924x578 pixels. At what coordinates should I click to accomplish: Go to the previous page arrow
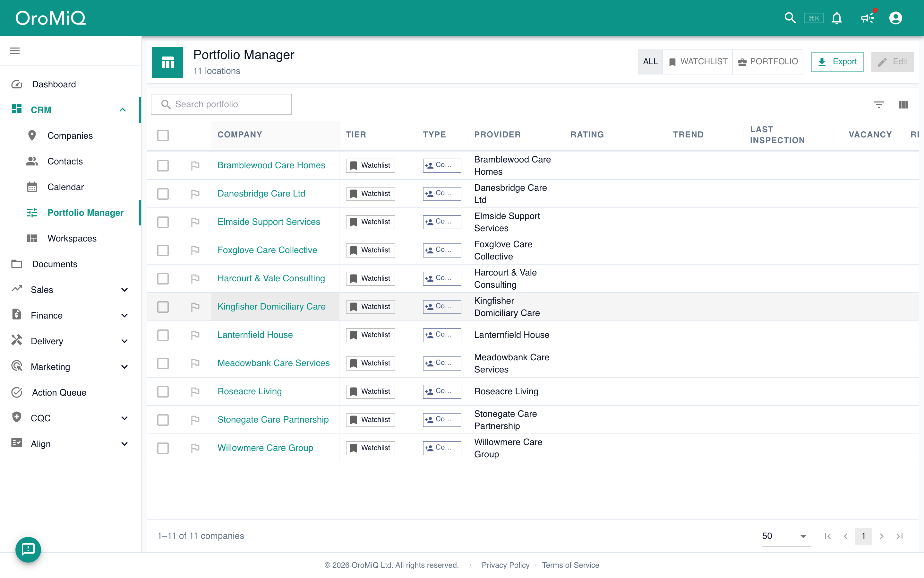(846, 536)
